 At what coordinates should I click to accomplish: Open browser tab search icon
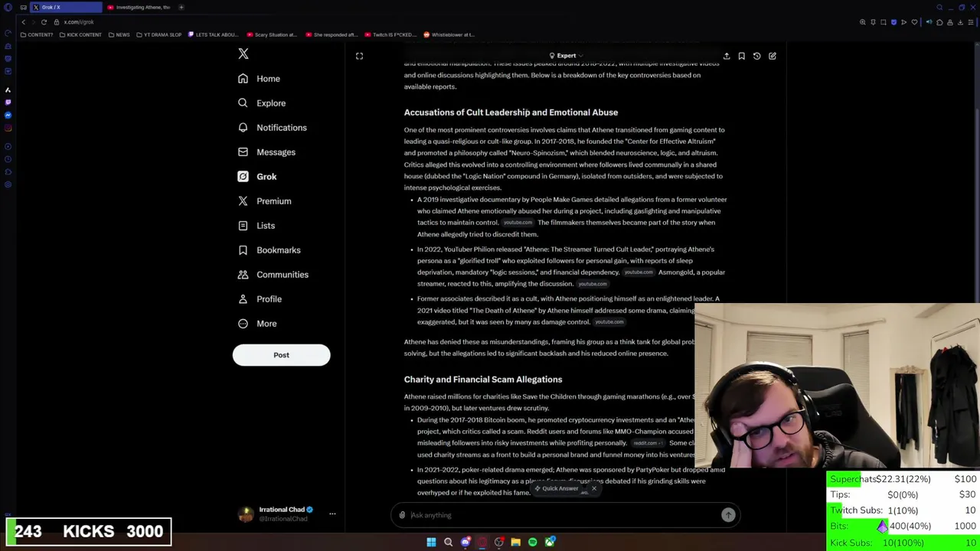(939, 7)
